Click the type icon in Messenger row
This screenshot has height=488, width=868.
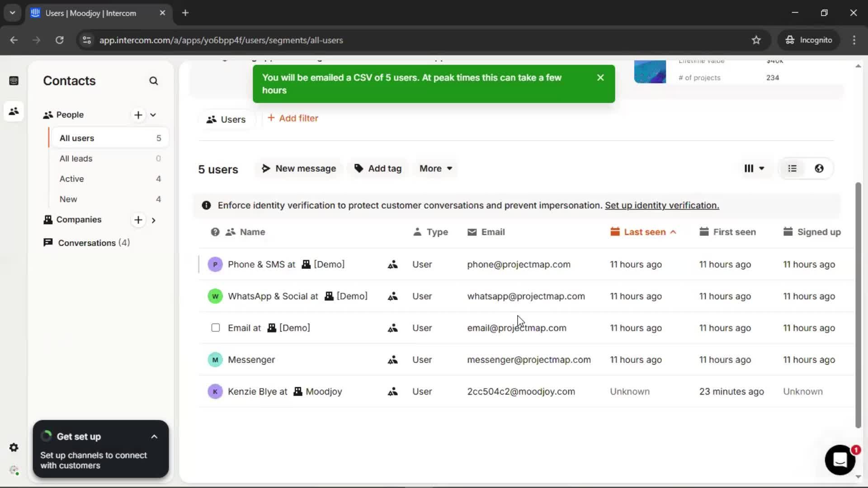click(x=392, y=360)
